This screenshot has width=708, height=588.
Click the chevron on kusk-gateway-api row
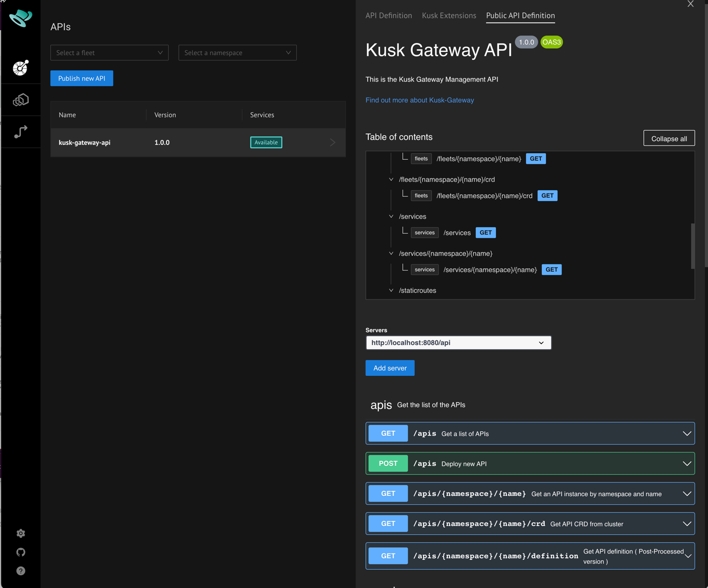333,143
